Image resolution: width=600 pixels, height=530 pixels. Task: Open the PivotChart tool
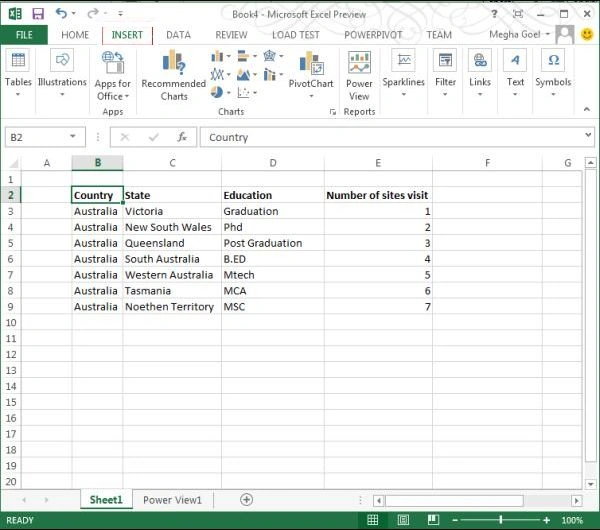(311, 63)
